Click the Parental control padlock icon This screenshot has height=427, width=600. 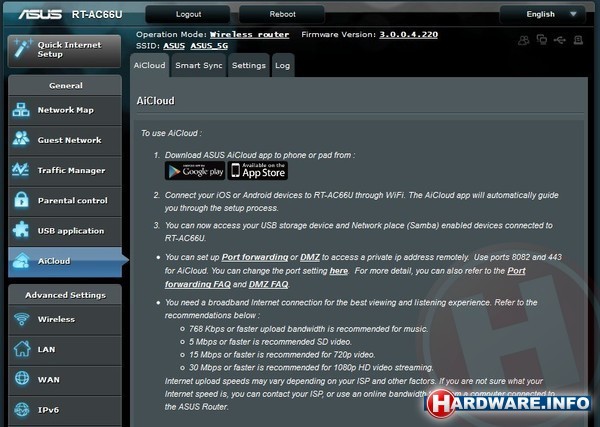coord(21,200)
